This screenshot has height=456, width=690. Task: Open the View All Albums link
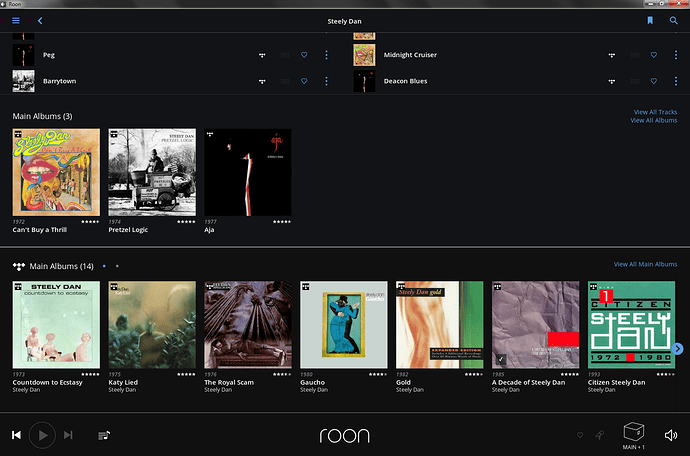click(653, 120)
